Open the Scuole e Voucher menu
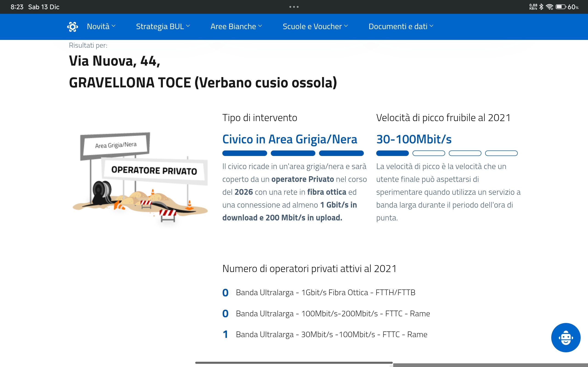 pos(315,26)
